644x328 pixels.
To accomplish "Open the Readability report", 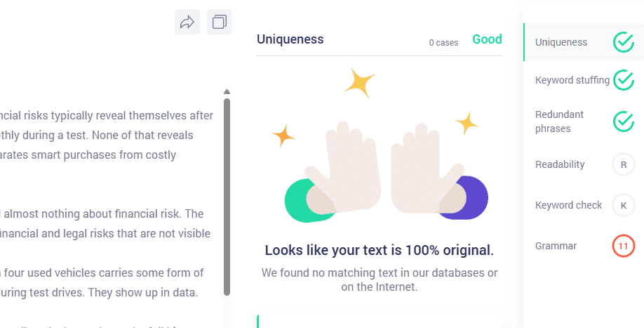I will [559, 164].
